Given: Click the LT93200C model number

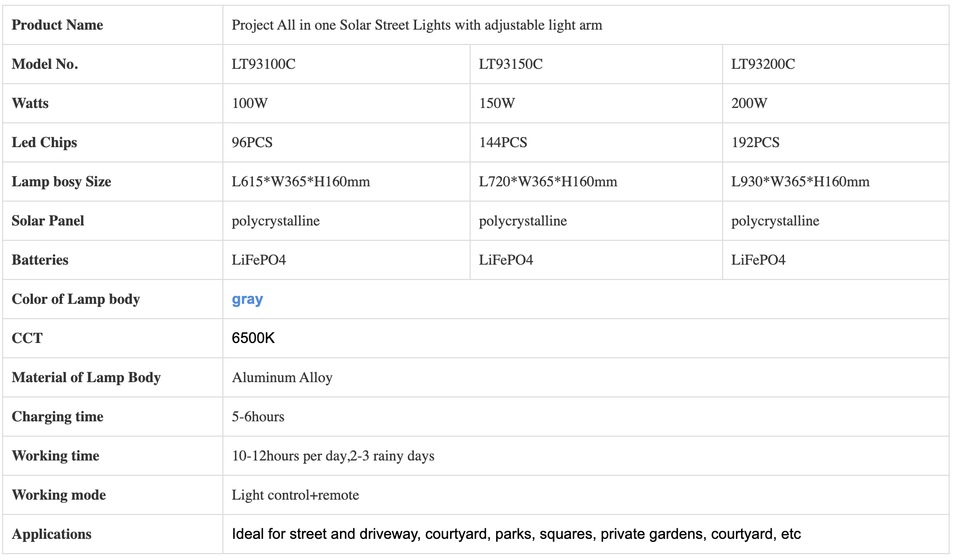Looking at the screenshot, I should [763, 64].
